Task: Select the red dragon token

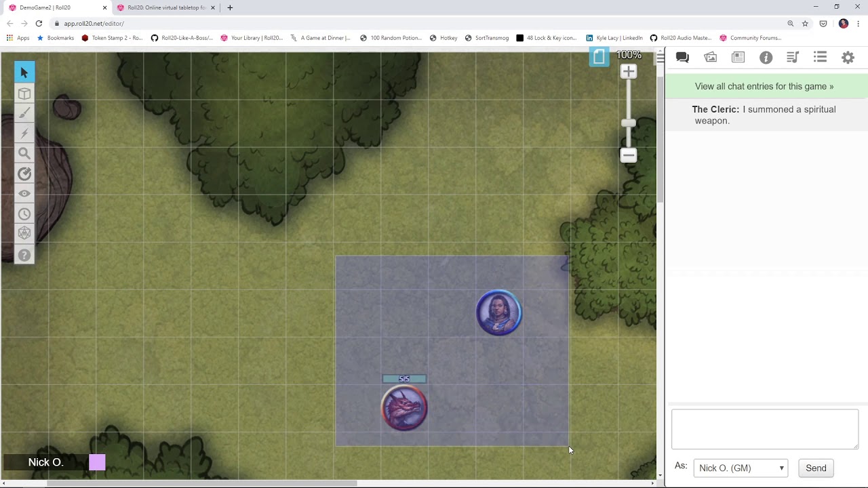Action: click(x=404, y=408)
